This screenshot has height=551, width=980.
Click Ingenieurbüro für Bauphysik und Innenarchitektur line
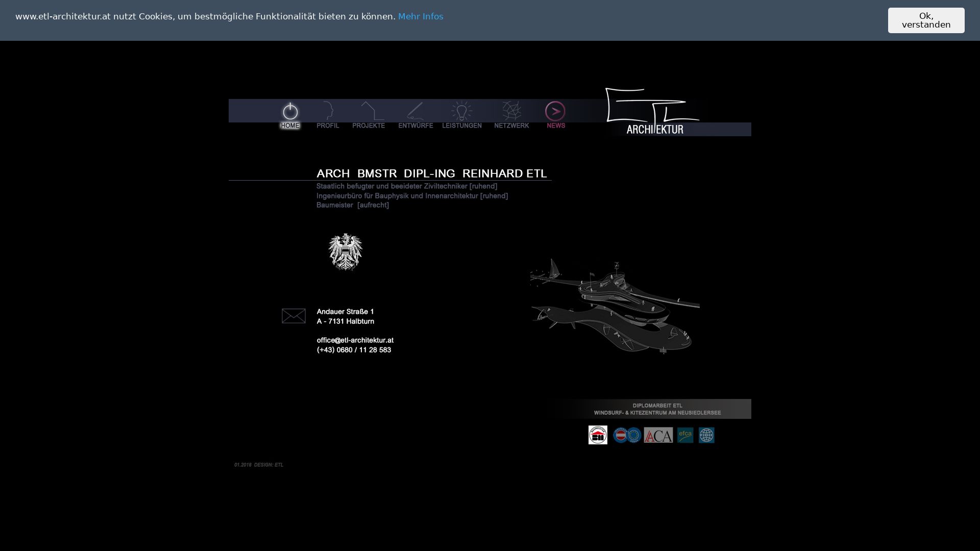point(412,196)
